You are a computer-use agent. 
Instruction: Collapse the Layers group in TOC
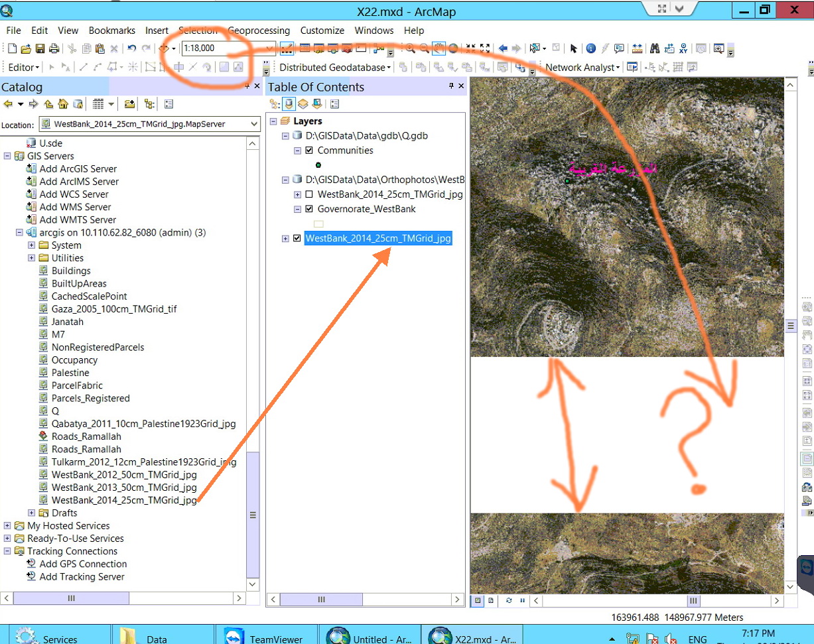273,121
